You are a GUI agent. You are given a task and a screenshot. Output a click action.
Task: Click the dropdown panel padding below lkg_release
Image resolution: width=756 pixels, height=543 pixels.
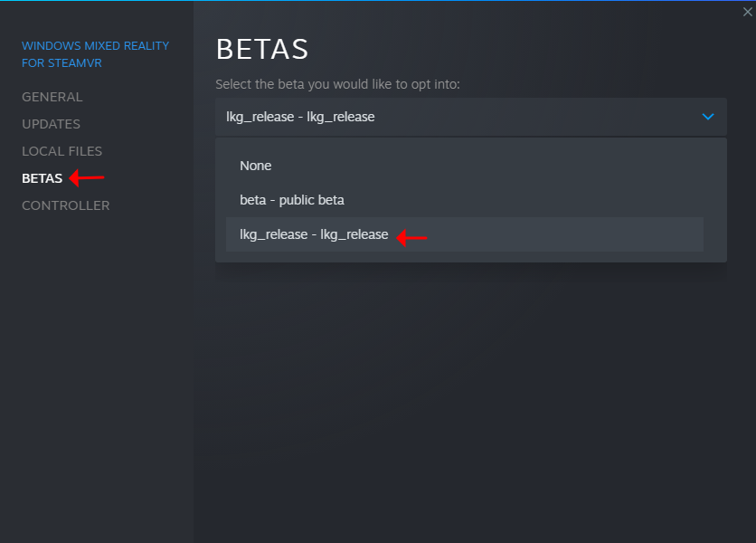[470, 257]
